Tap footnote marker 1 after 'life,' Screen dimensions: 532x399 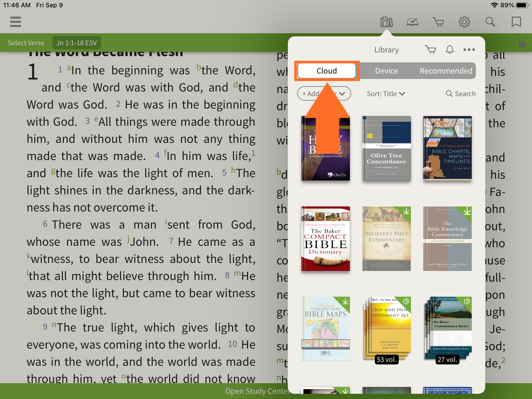coord(254,153)
